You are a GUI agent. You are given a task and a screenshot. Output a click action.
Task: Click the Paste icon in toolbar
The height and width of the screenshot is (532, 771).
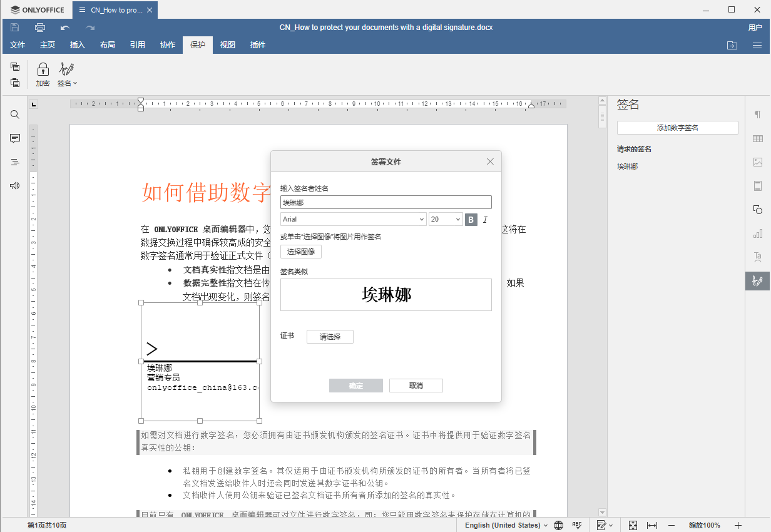click(15, 82)
